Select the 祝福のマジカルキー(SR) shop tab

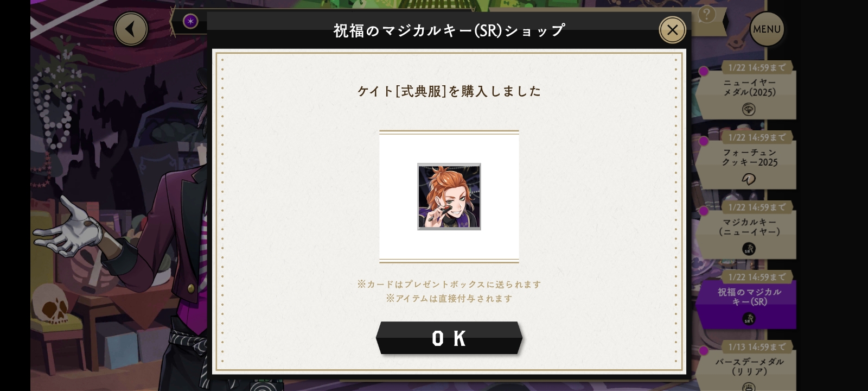748,300
